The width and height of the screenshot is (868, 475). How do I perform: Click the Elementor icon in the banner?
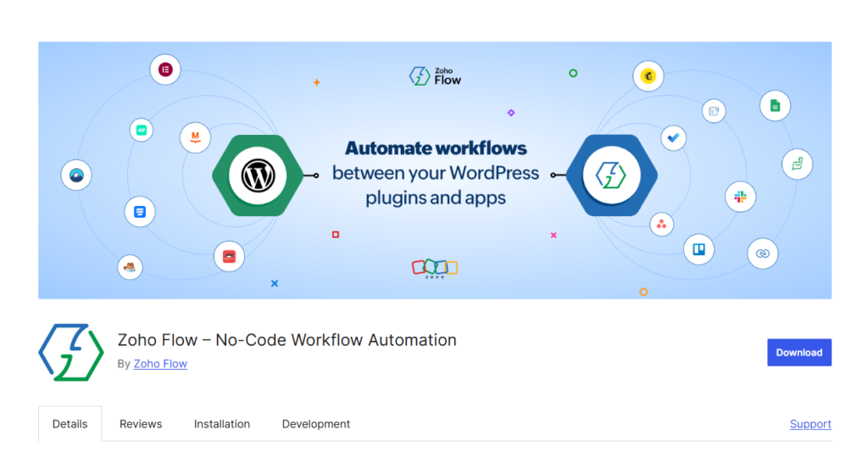click(165, 70)
